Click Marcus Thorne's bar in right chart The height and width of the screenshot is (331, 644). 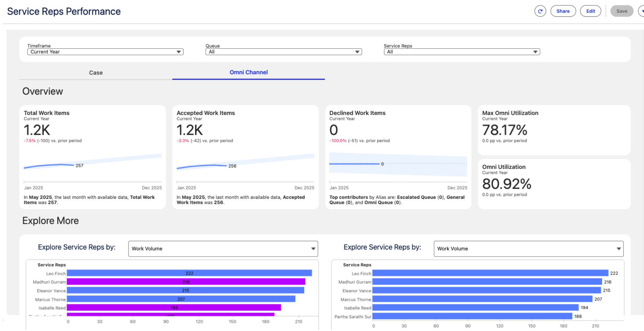[482, 299]
